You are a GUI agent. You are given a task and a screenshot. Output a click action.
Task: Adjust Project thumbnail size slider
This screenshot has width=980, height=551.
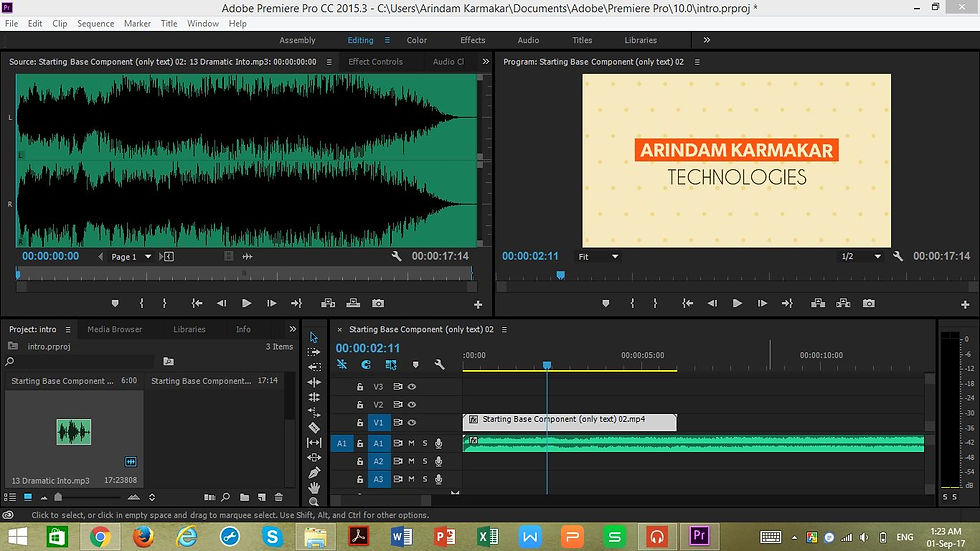[x=58, y=497]
